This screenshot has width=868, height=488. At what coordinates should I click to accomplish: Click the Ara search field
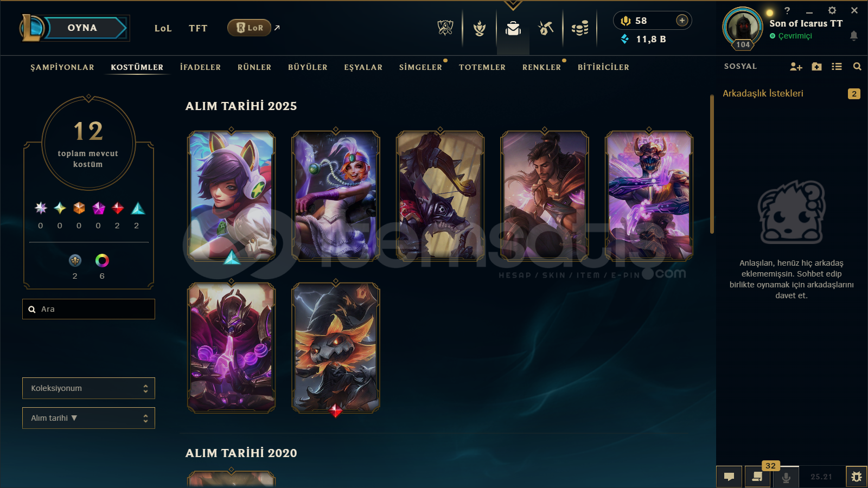pyautogui.click(x=88, y=309)
